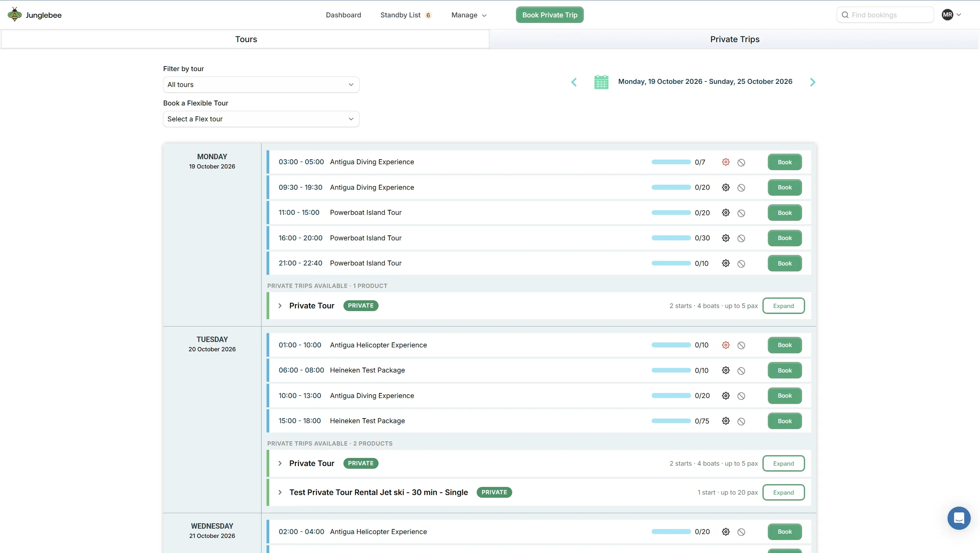Focus the Find bookings search field
980x553 pixels.
coord(885,15)
